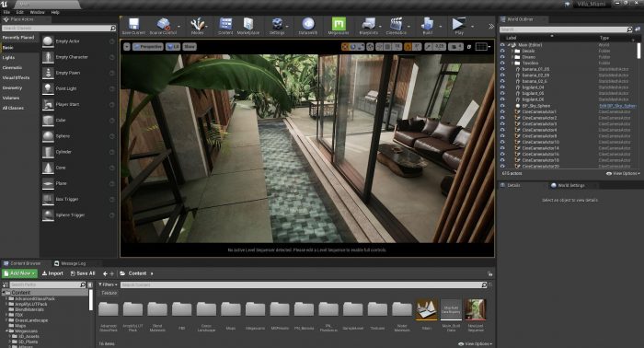Toggle visibility eye for banana_01_05
Image resolution: width=644 pixels, height=348 pixels.
[502, 69]
